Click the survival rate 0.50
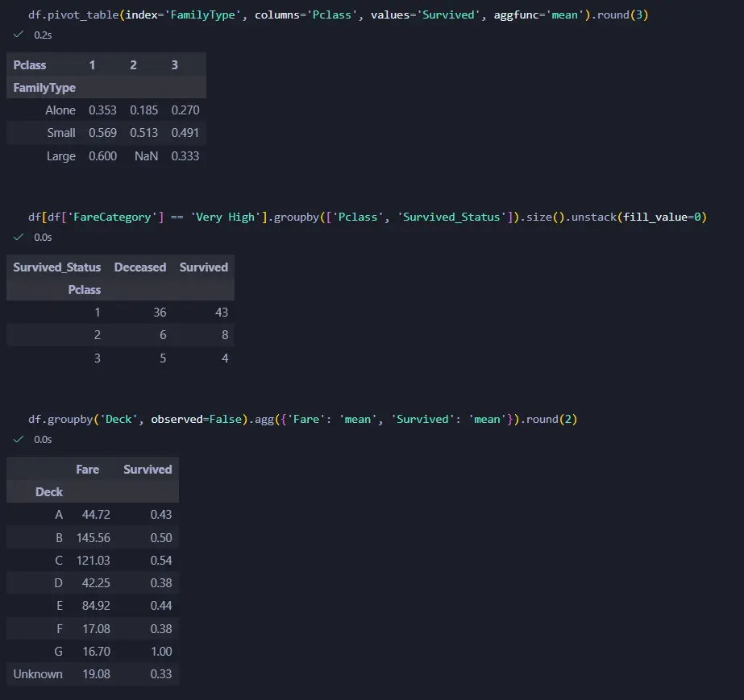 (161, 538)
